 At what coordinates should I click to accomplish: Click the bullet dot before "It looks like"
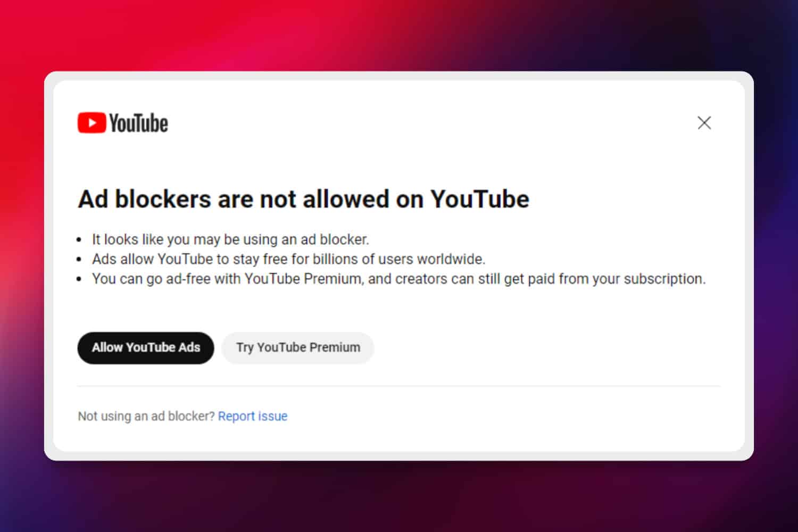tap(79, 240)
